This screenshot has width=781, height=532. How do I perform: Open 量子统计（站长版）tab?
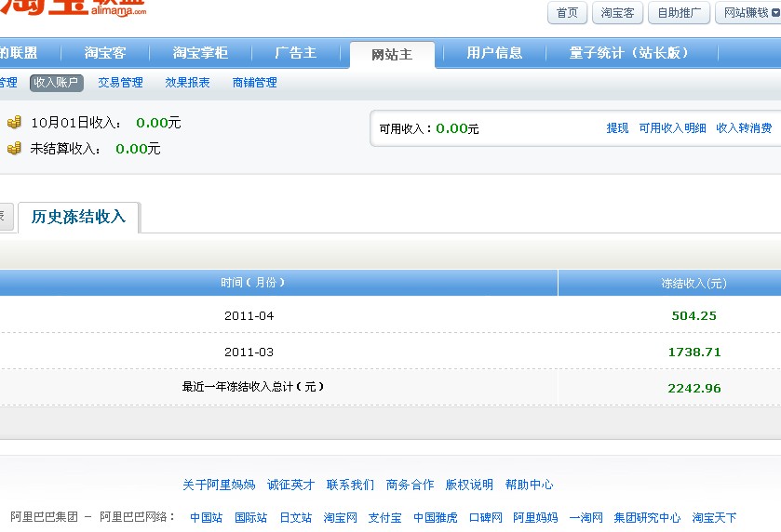[628, 53]
